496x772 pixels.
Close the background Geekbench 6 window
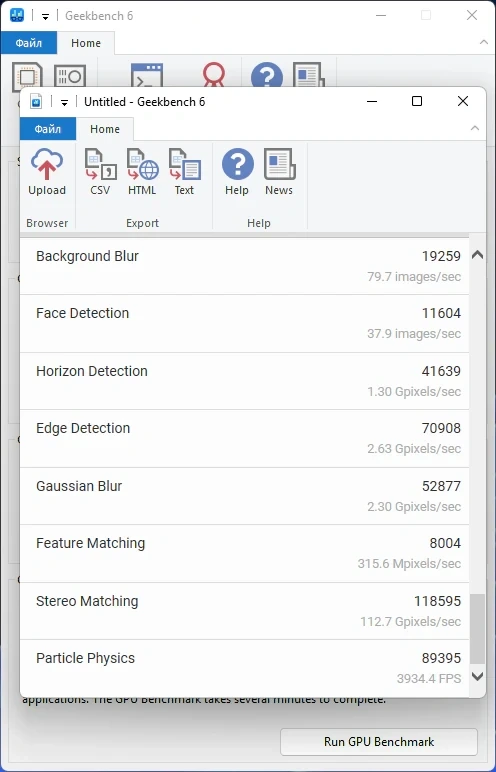[x=472, y=15]
